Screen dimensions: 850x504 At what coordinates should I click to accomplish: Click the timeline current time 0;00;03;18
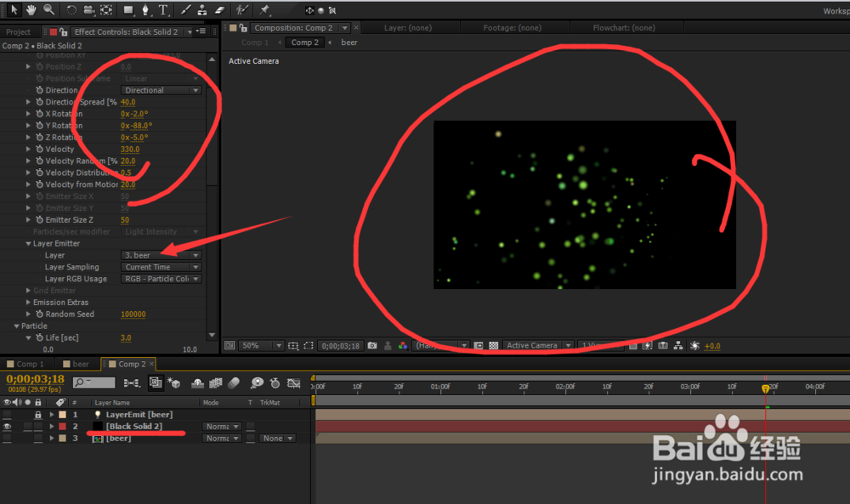click(x=35, y=379)
